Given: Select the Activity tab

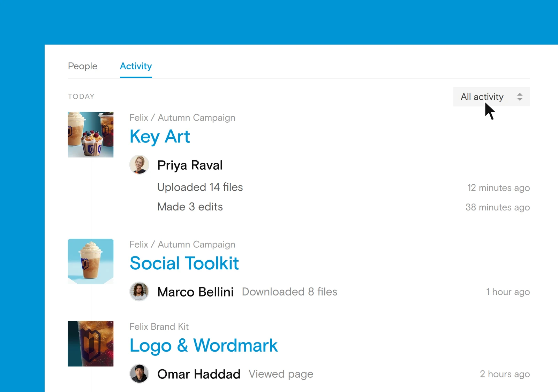Looking at the screenshot, I should [x=136, y=66].
